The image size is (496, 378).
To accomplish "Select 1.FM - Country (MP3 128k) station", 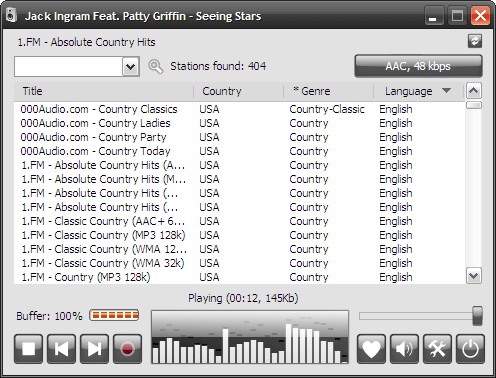I will pos(239,277).
